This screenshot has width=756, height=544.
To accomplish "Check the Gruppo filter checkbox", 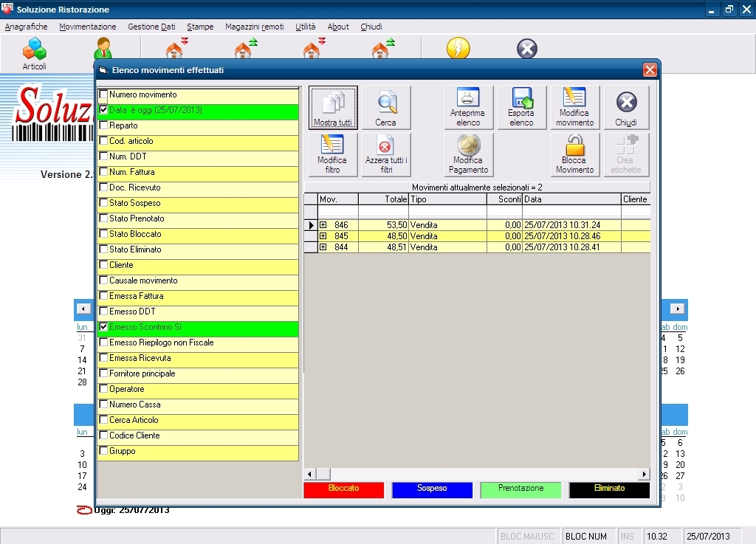I will click(x=103, y=451).
